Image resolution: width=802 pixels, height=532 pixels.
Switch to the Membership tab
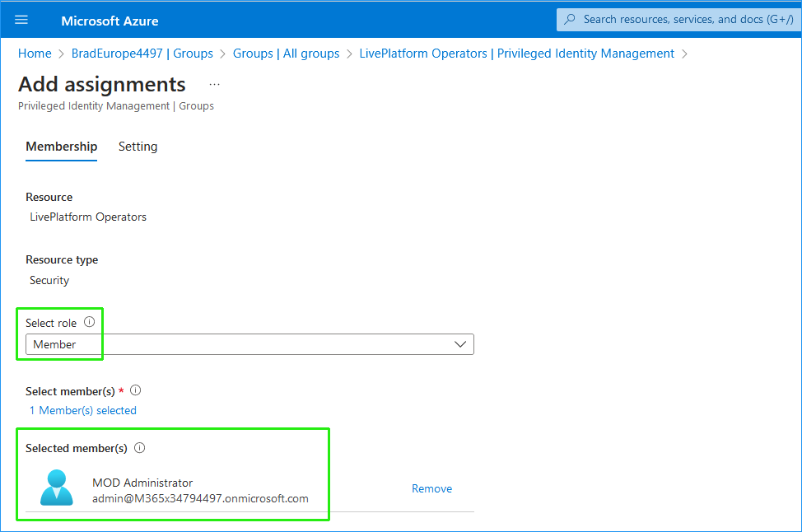click(x=62, y=147)
